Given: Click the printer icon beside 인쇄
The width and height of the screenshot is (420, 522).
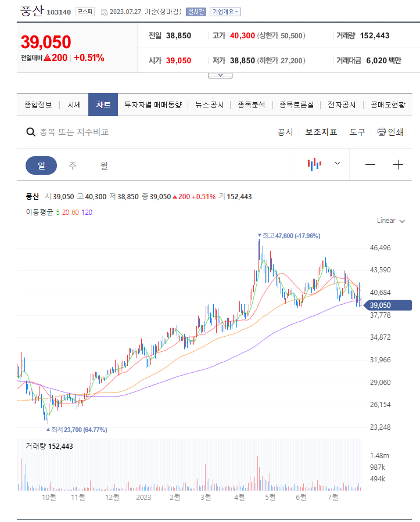Looking at the screenshot, I should [381, 132].
